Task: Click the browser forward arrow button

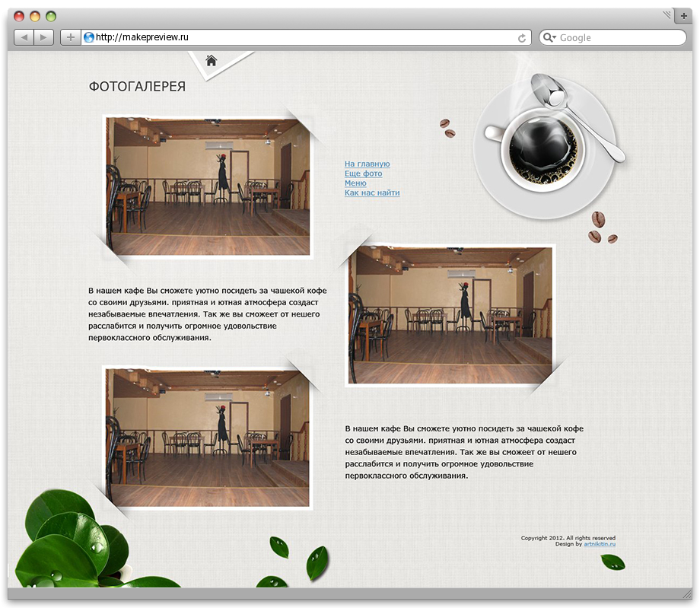Action: point(44,37)
